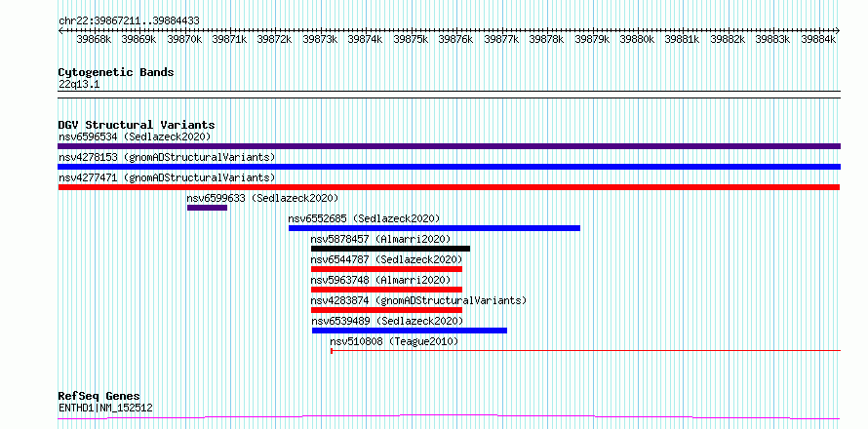Screen dimensions: 868x429
Task: Click the 39883k ruler tick label
Action: [773, 39]
